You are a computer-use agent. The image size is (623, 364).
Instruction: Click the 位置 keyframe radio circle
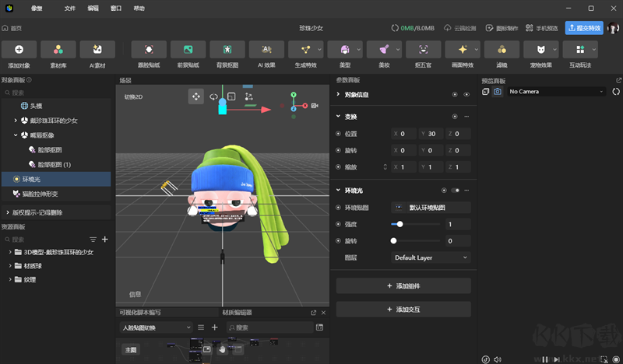[338, 133]
